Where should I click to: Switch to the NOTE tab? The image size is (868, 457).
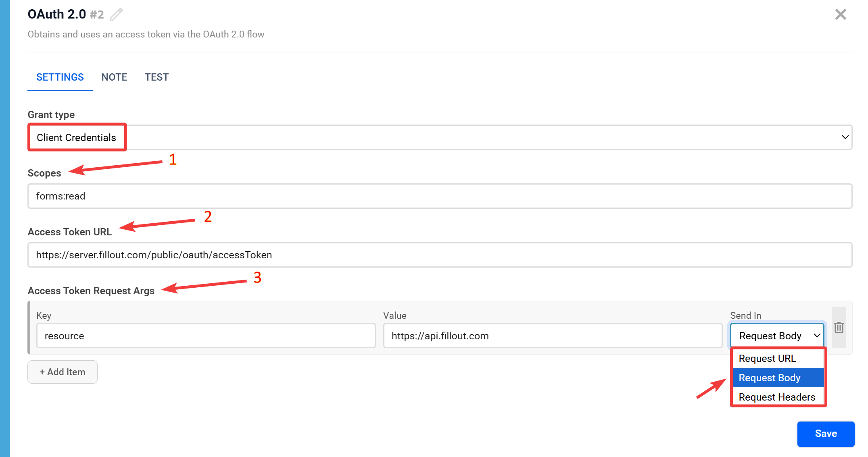(114, 77)
